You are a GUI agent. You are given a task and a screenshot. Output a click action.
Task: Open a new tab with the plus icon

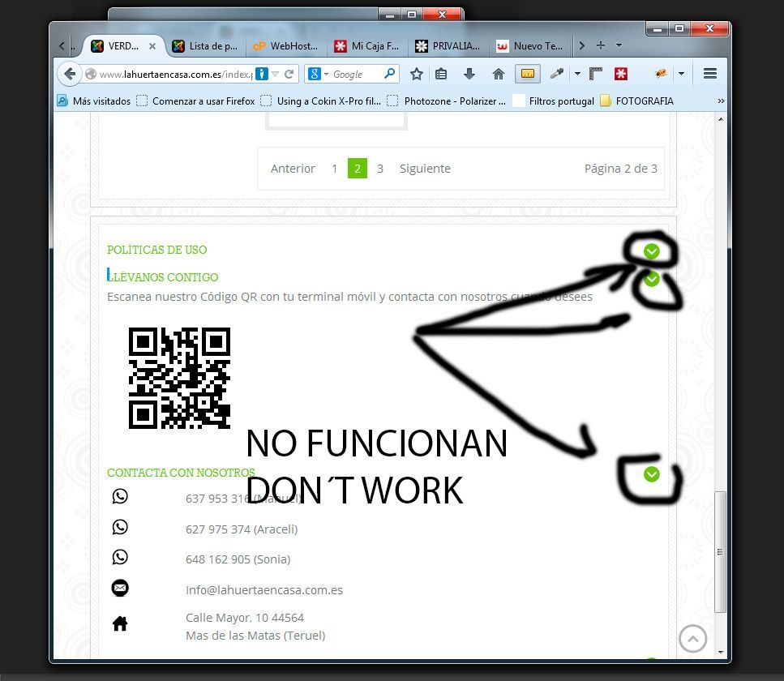pos(601,45)
